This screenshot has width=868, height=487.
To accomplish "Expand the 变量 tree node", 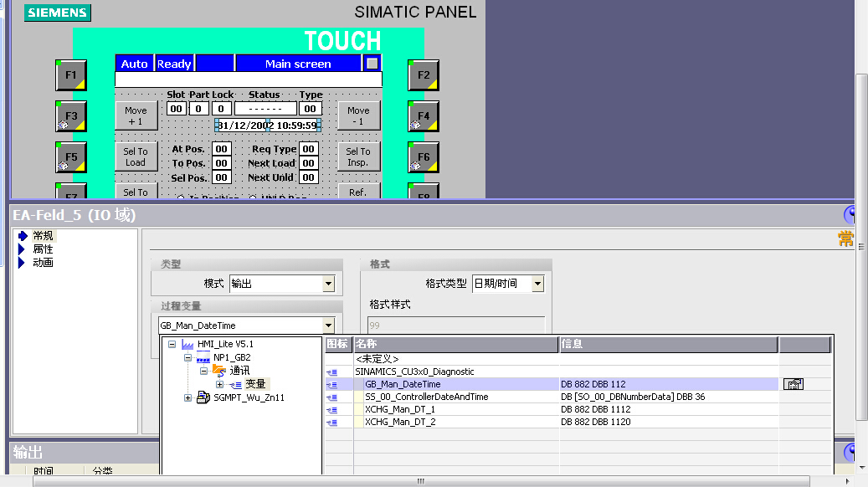I will tap(220, 384).
